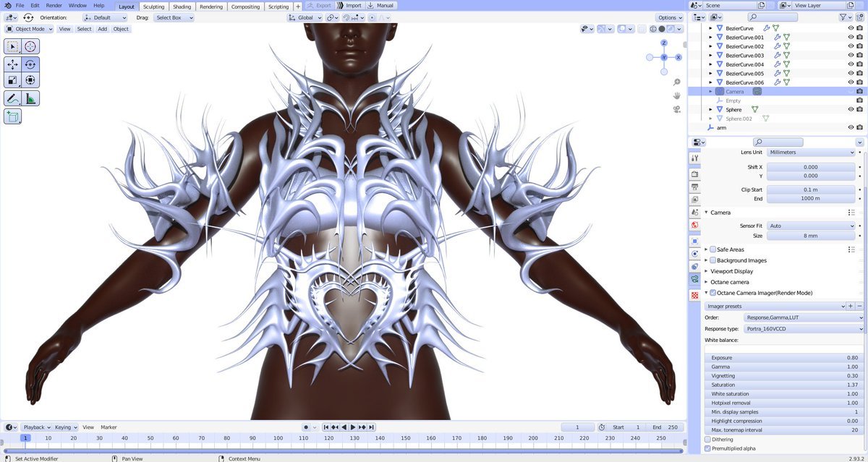
Task: Toggle camera view icon in viewport
Action: (677, 109)
